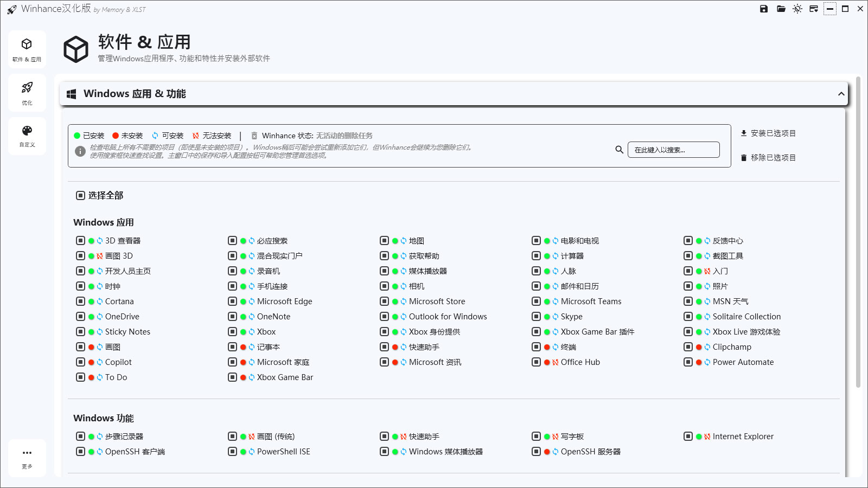Select the OneDrive checkbox
This screenshot has width=868, height=488.
[79, 316]
